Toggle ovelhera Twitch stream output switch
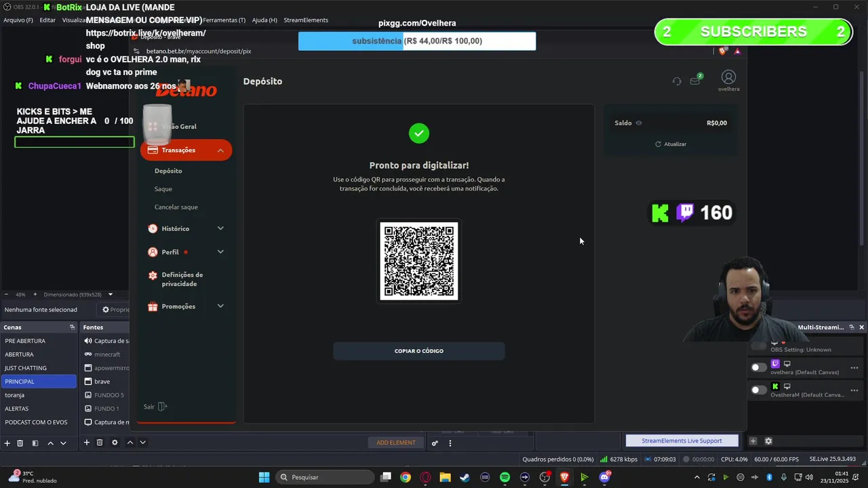The image size is (868, 488). point(759,367)
